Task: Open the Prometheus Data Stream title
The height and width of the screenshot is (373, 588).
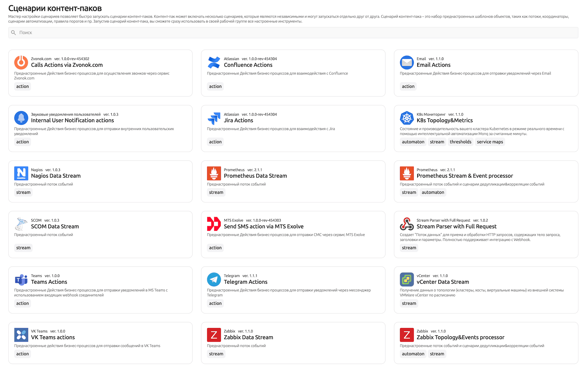Action: pos(255,176)
